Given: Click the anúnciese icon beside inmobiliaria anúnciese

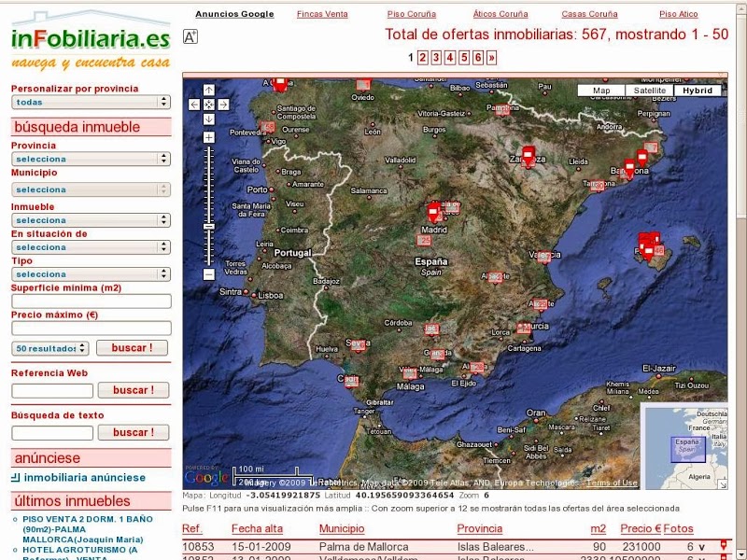Looking at the screenshot, I should (x=15, y=477).
